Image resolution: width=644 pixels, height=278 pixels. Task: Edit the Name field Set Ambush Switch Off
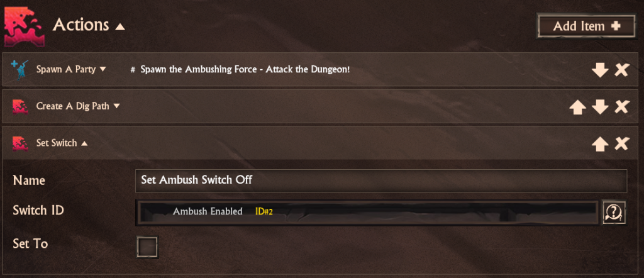(x=381, y=181)
